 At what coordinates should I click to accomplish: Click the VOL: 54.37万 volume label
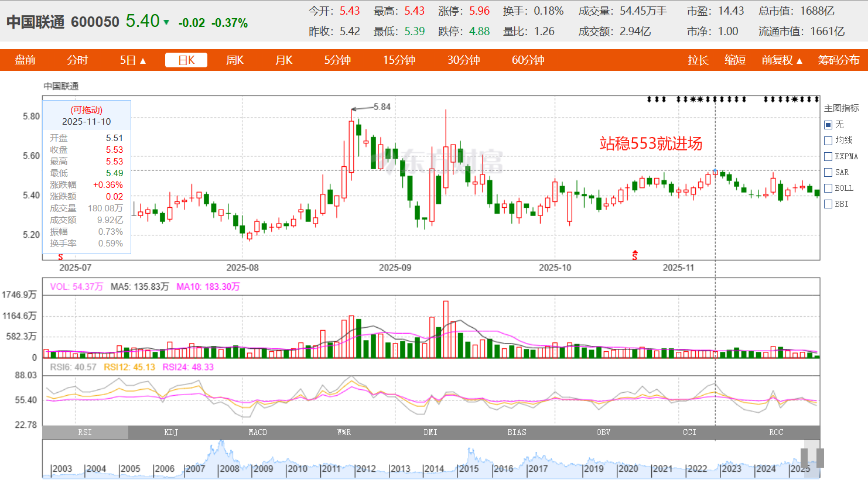(76, 287)
